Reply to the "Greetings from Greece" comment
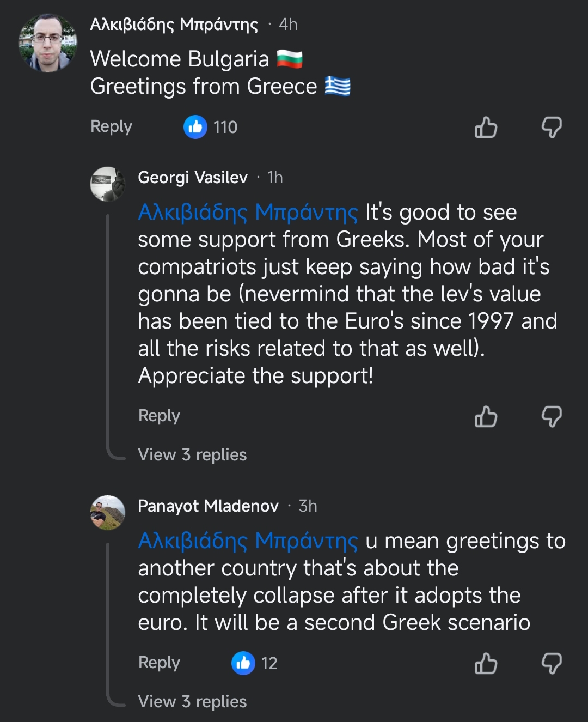 (111, 126)
